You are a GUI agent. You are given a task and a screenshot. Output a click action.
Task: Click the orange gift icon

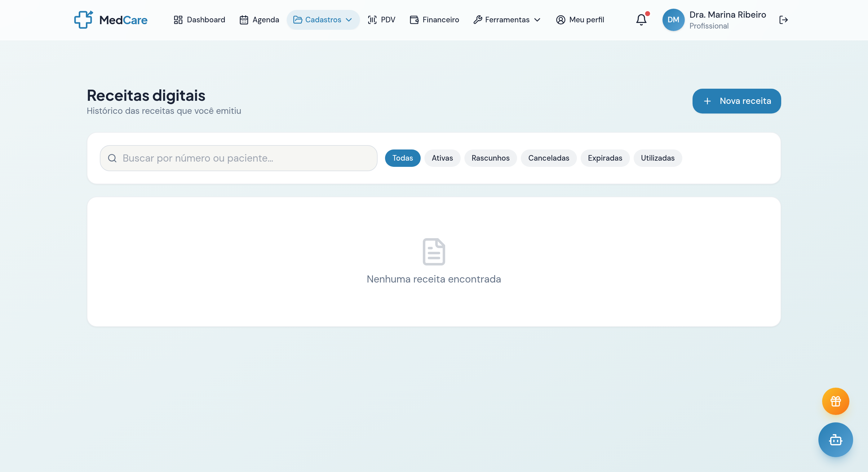835,401
